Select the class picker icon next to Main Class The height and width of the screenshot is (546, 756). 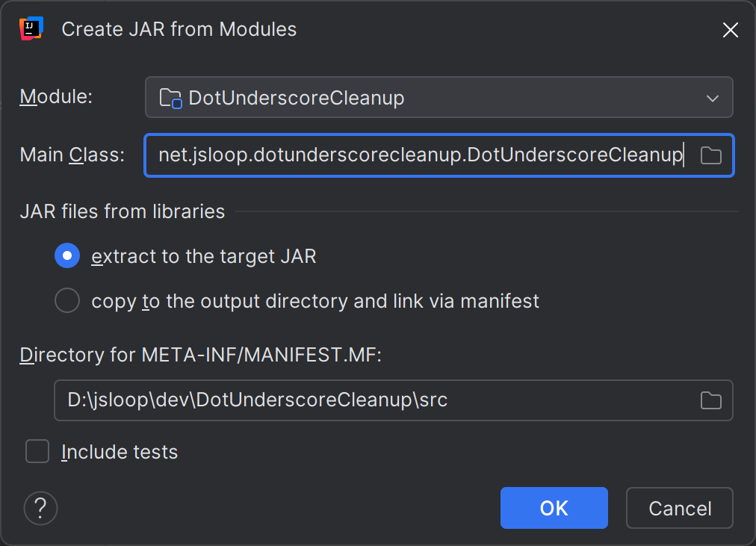[x=710, y=155]
